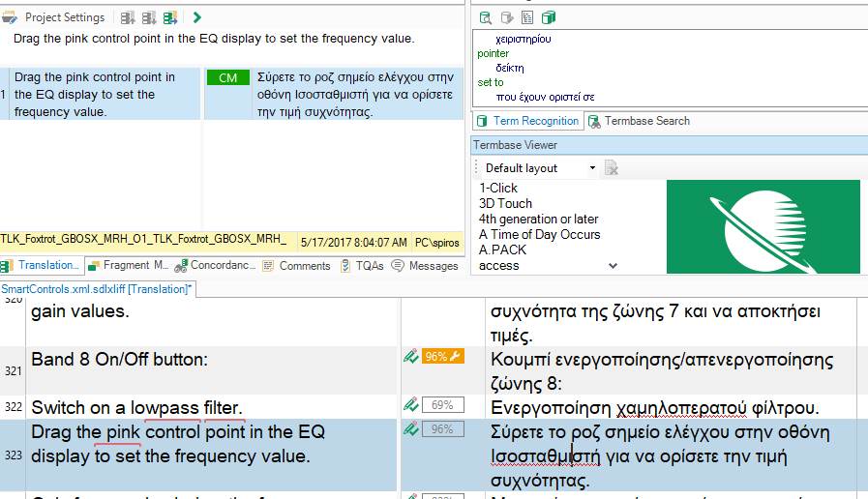868x499 pixels.
Task: Click the 69% match badge in segment 322
Action: [x=443, y=405]
